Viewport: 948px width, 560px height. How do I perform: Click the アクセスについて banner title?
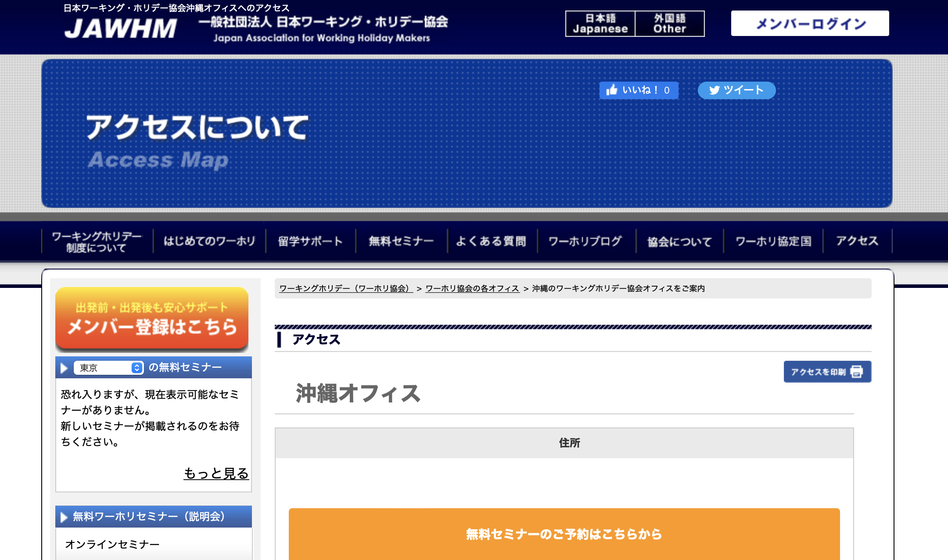[x=197, y=127]
